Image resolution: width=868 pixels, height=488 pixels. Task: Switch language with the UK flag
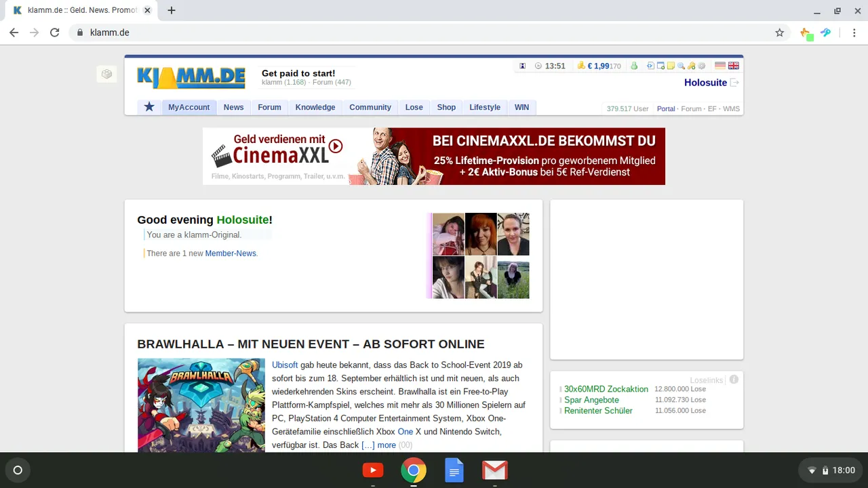733,66
